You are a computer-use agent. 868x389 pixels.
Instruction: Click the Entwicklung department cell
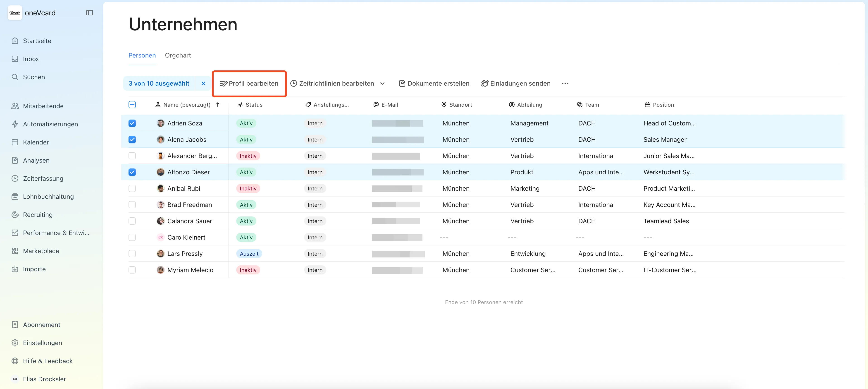coord(528,254)
